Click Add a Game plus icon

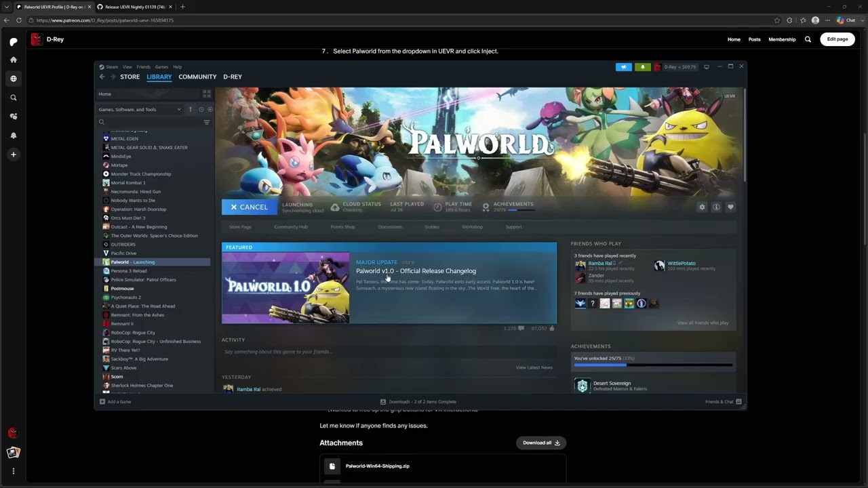coord(102,401)
